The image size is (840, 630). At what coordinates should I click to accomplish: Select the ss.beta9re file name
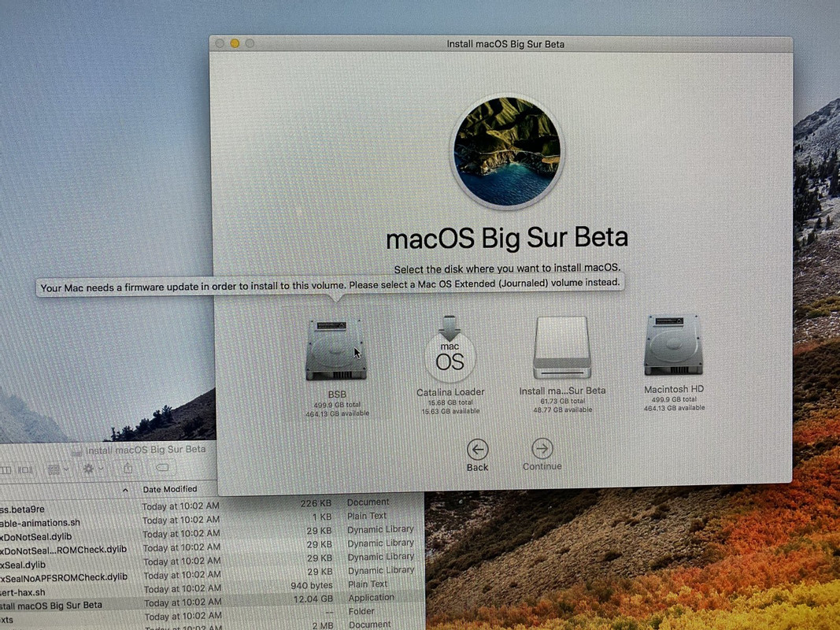[23, 510]
